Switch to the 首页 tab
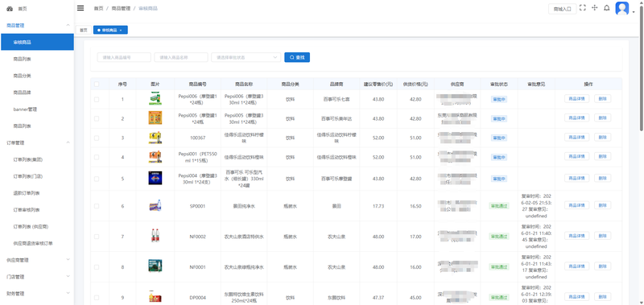Viewport: 644px width, 305px height. coord(84,30)
